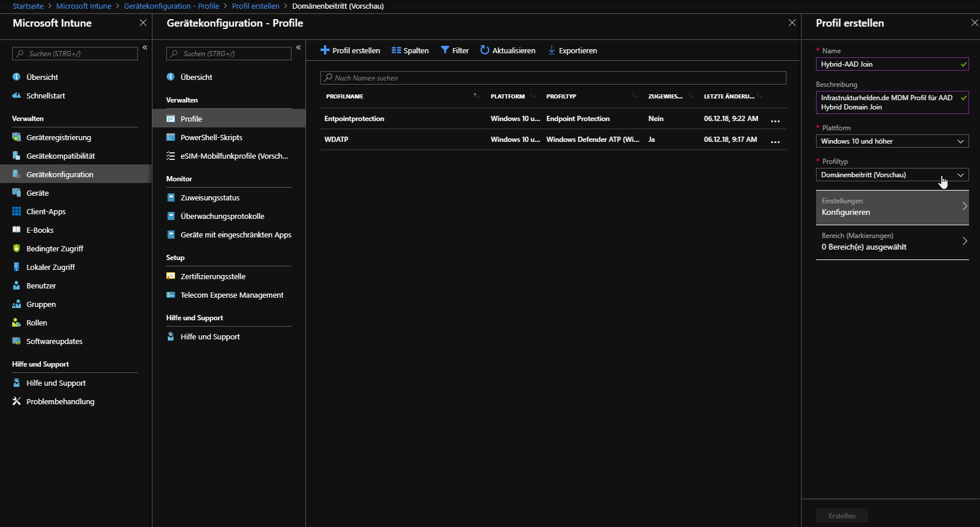Screen dimensions: 980x527
Task: Collapse the Microsoft Intune menu
Action: 145,47
